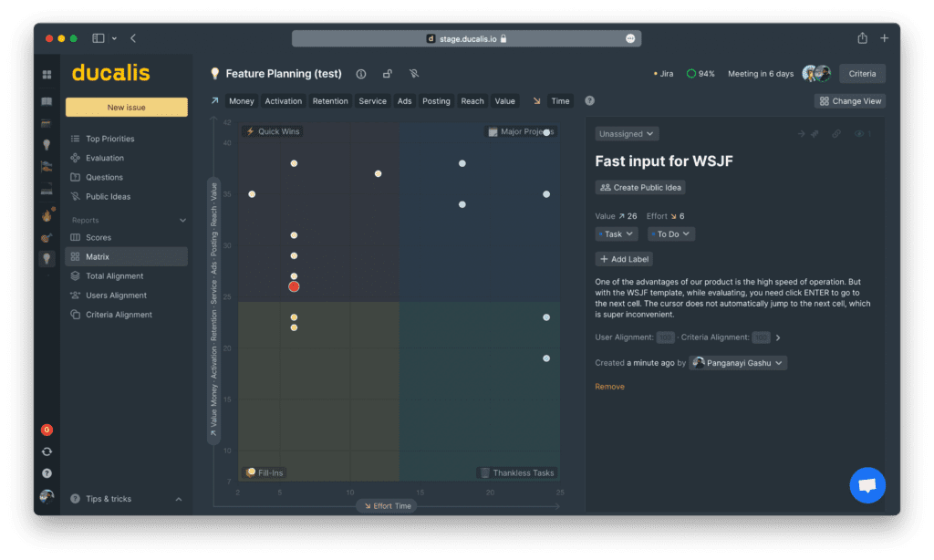Image resolution: width=934 pixels, height=560 pixels.
Task: Open the blue chat support bubble
Action: tap(867, 485)
